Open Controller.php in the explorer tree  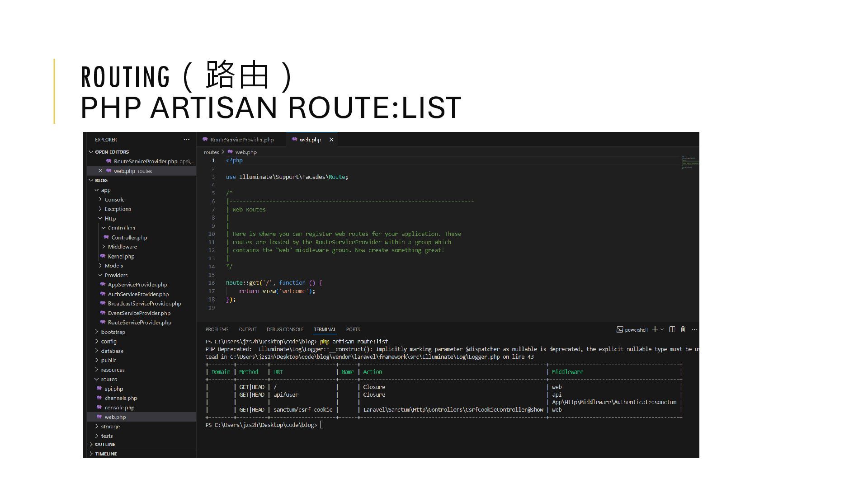(129, 238)
